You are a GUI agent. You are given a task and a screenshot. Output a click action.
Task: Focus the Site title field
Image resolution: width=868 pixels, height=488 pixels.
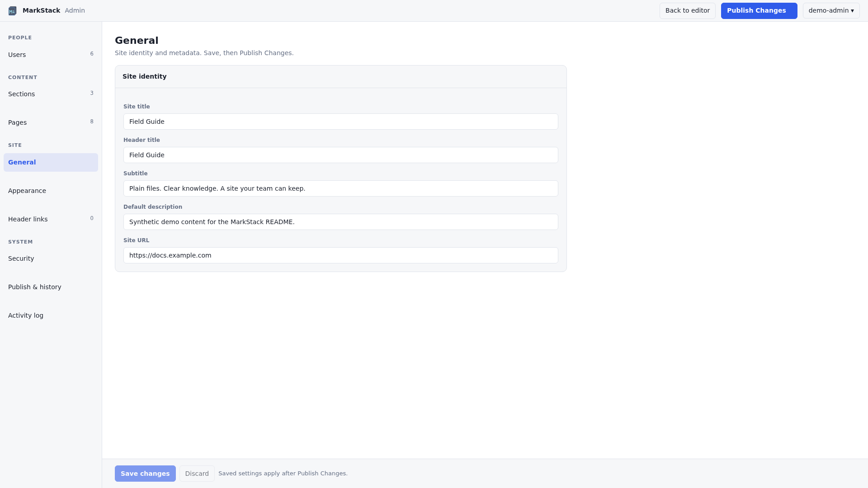pos(341,122)
